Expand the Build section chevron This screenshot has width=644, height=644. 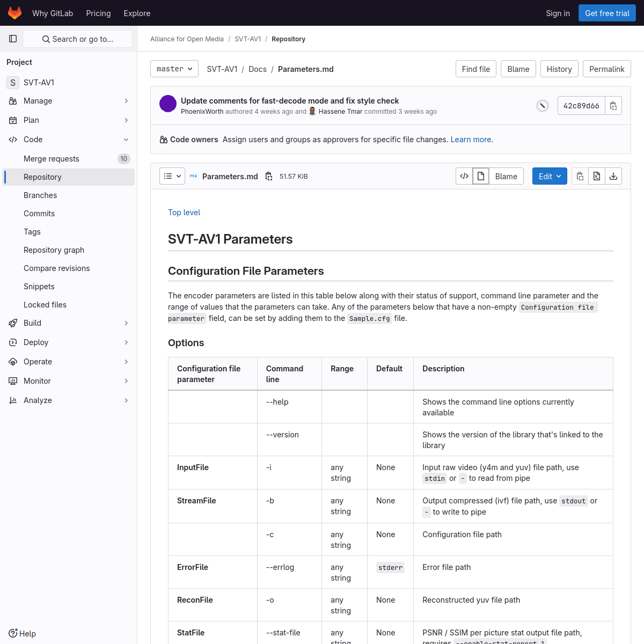pos(126,323)
